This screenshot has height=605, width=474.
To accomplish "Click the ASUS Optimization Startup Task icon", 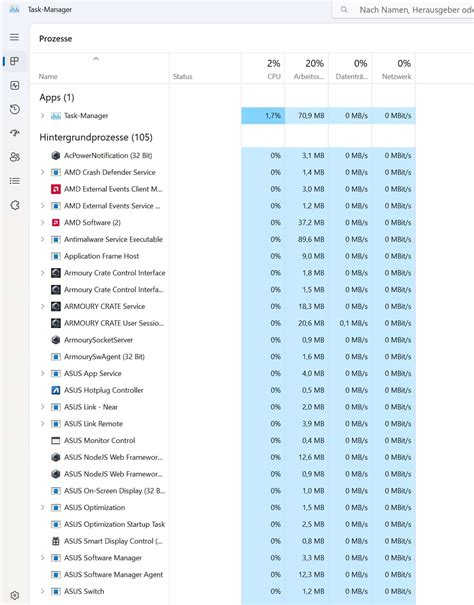I will coord(56,524).
